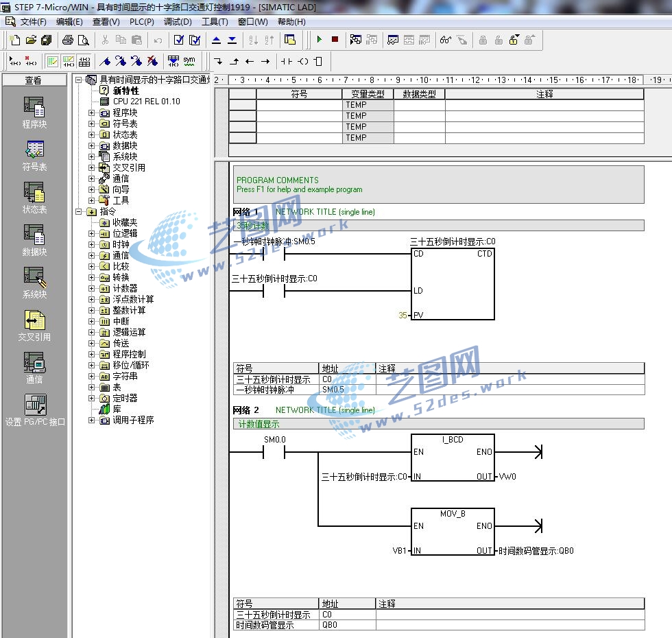Put the PLC in STOP mode
This screenshot has height=638, width=672.
(335, 40)
